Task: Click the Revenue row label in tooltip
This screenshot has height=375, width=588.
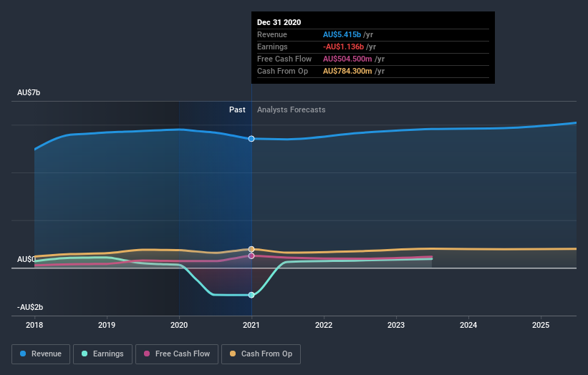Action: tap(272, 34)
